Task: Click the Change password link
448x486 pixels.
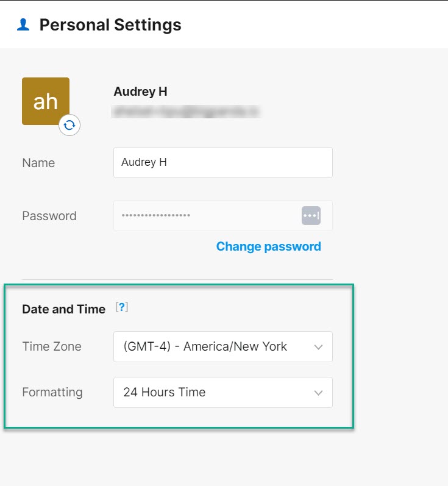Action: tap(268, 246)
